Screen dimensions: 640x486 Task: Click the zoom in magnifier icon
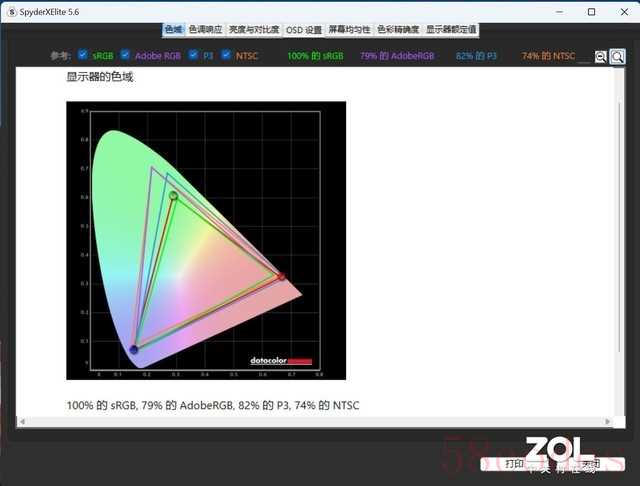[x=618, y=57]
